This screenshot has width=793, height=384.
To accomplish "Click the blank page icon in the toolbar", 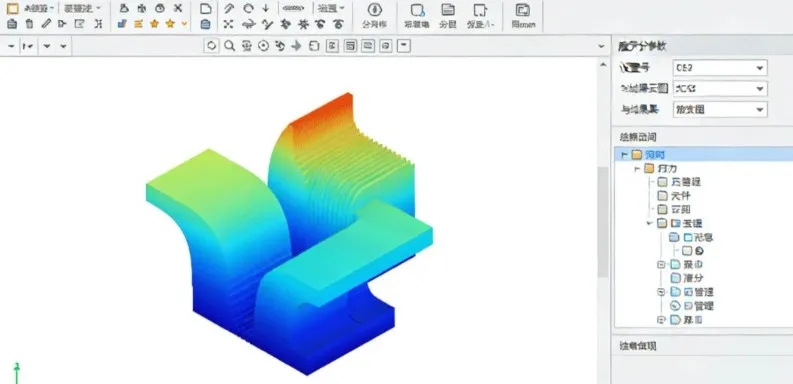I will [205, 9].
